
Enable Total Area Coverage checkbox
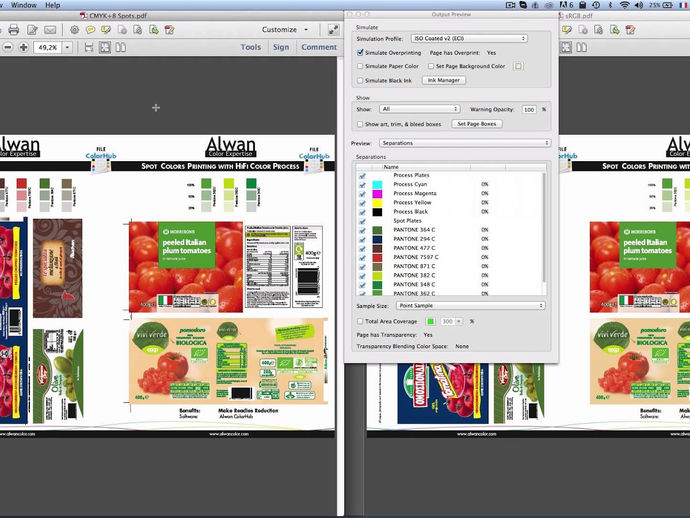click(x=360, y=321)
